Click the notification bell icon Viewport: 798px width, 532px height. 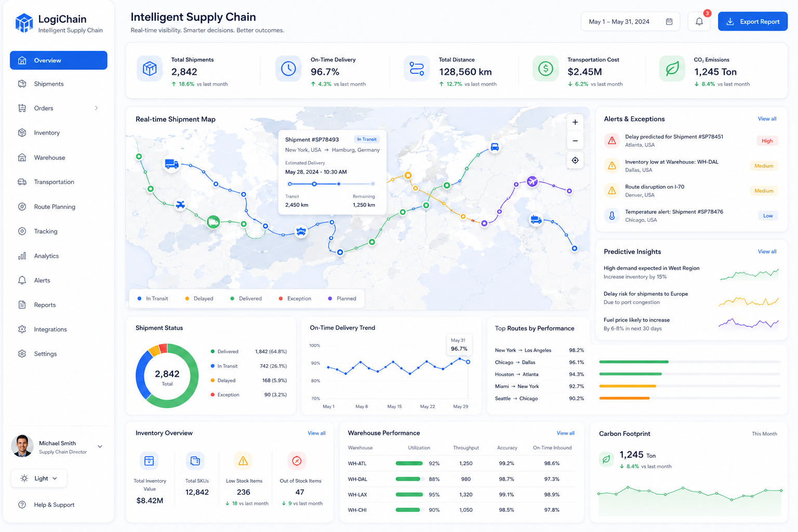[x=699, y=21]
